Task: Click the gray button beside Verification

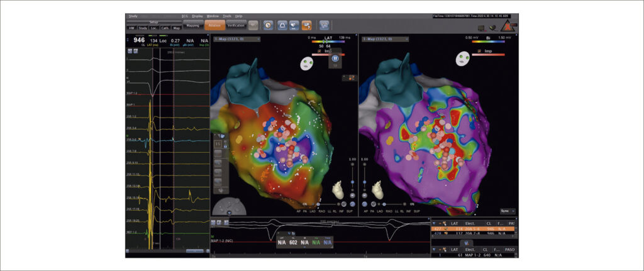Action: pos(253,25)
